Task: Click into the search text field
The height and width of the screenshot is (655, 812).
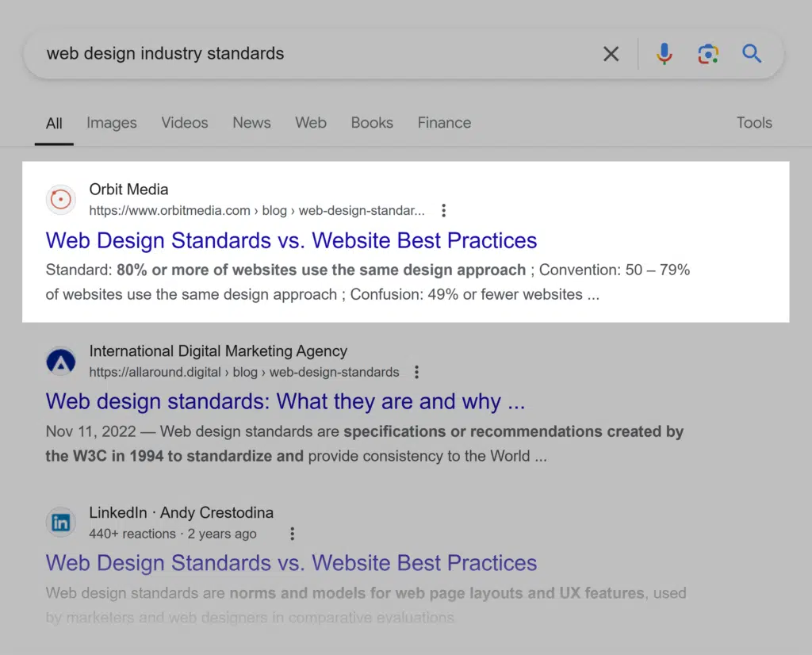Action: tap(317, 54)
